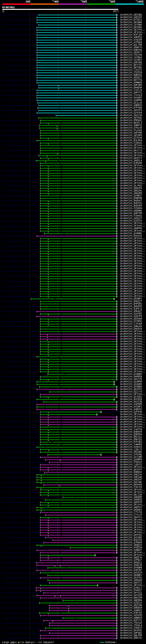
Task: Select label UniRef100_A0E0F5
Action: pyautogui.click(x=131, y=316)
